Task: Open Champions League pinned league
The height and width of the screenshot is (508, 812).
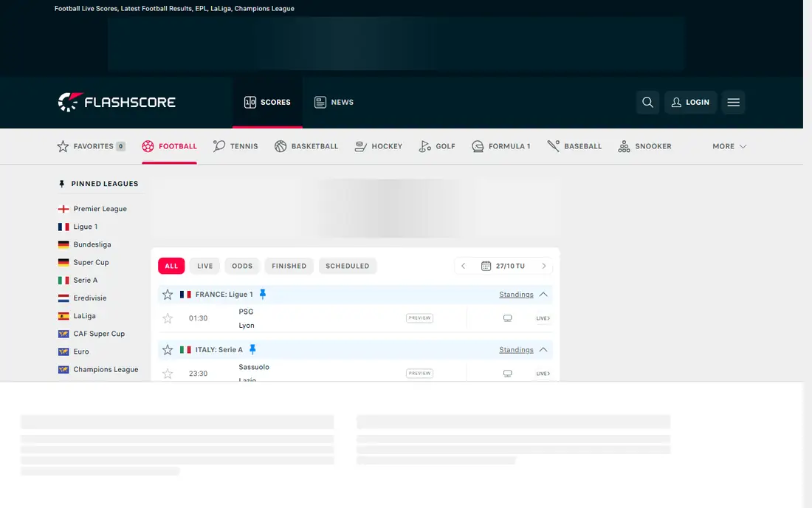Action: coord(98,370)
